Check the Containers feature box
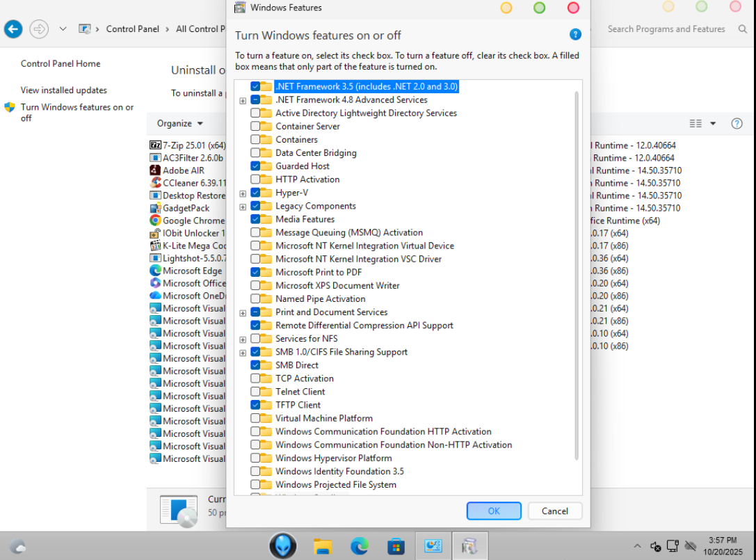The height and width of the screenshot is (560, 756). pos(255,139)
